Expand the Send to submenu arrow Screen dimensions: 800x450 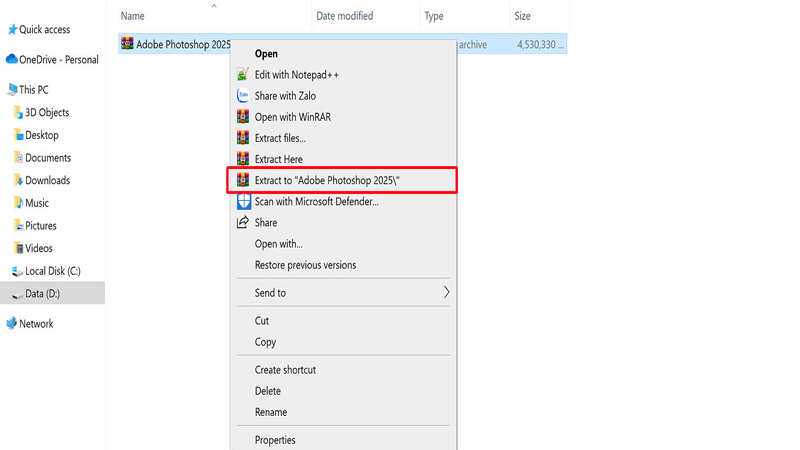446,293
